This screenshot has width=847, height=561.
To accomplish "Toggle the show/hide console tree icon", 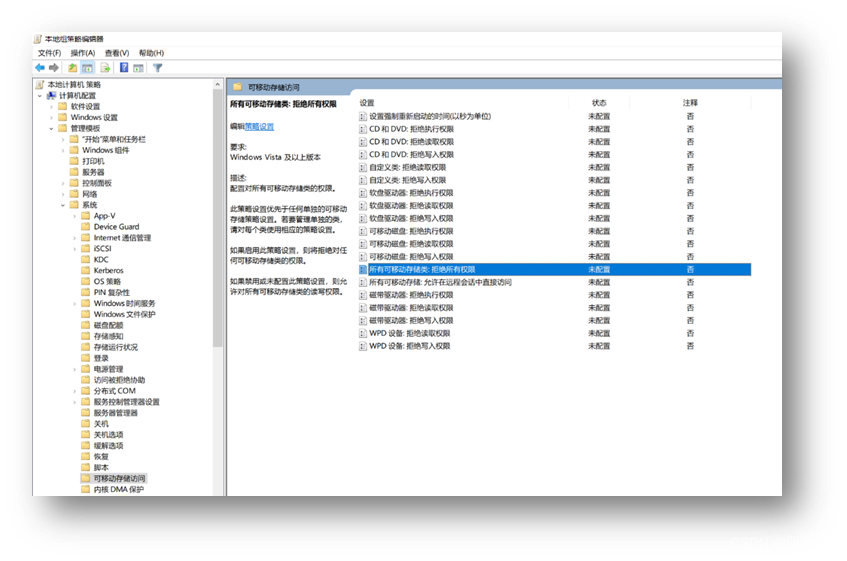I will 87,67.
